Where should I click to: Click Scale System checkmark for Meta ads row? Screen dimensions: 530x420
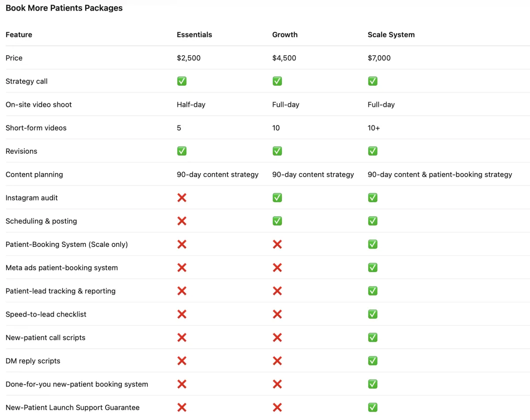coord(372,268)
